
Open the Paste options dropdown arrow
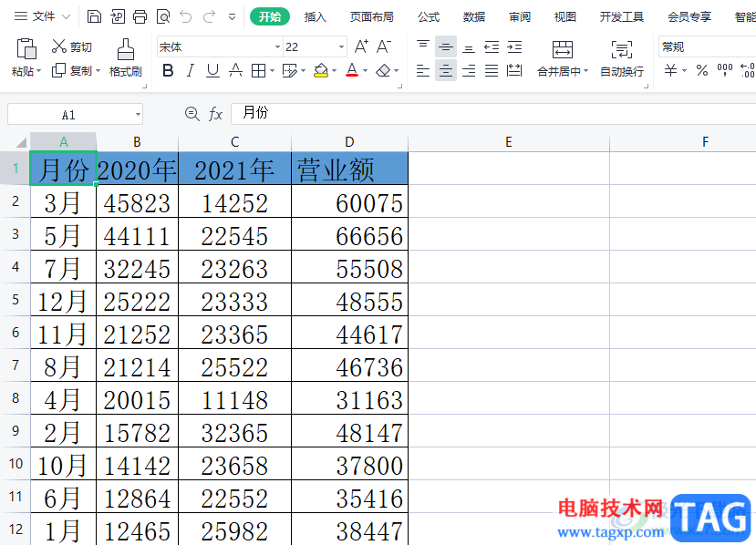click(39, 71)
